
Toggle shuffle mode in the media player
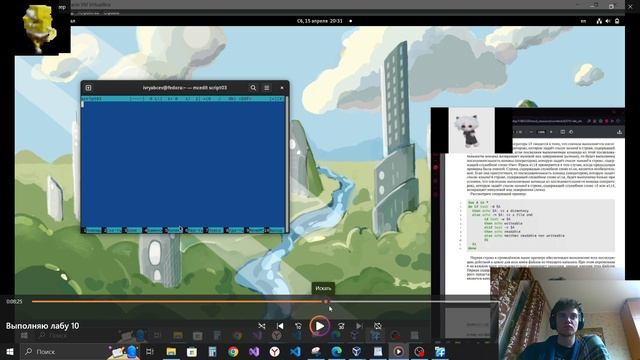(x=262, y=326)
